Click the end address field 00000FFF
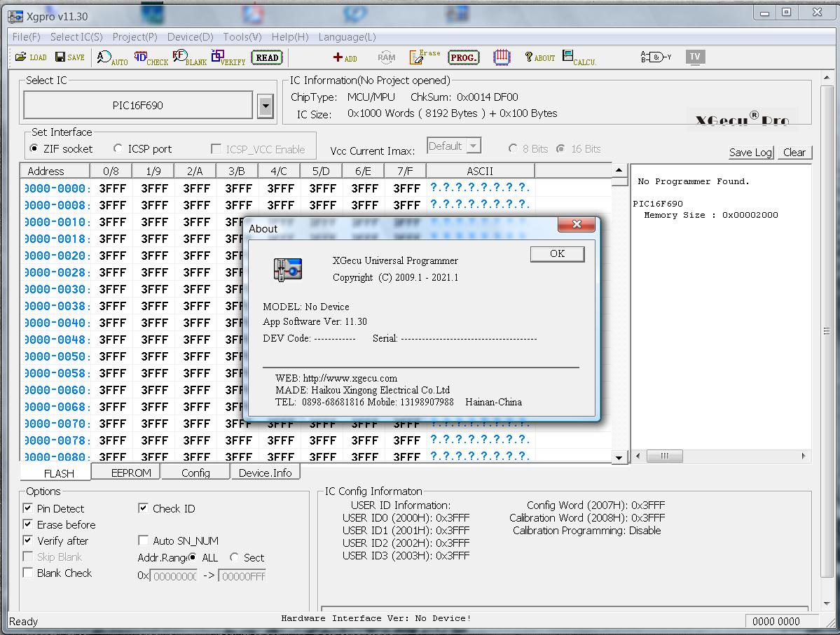The width and height of the screenshot is (840, 635). point(242,576)
